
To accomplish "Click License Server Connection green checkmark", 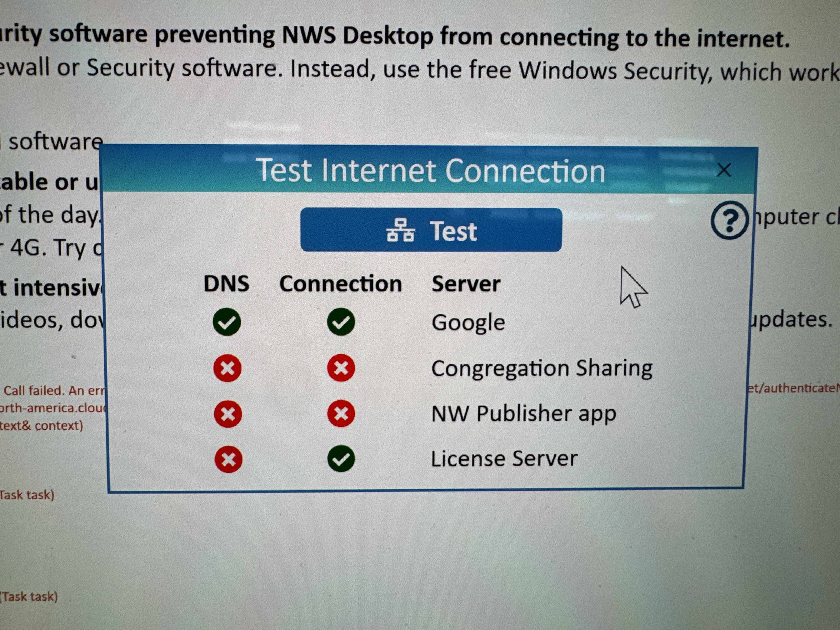I will pyautogui.click(x=341, y=459).
